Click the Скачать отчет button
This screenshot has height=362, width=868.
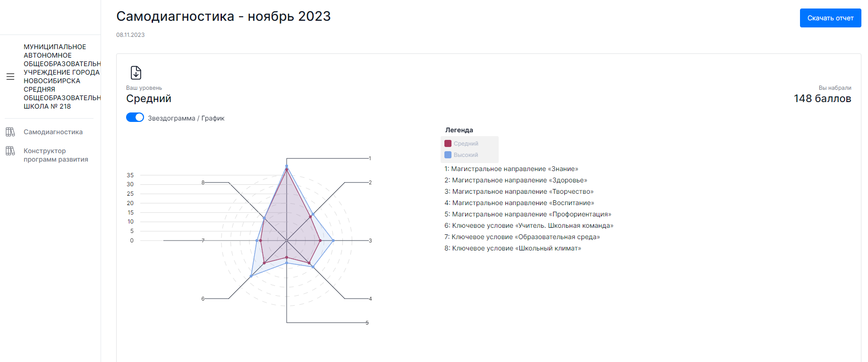pyautogui.click(x=830, y=18)
